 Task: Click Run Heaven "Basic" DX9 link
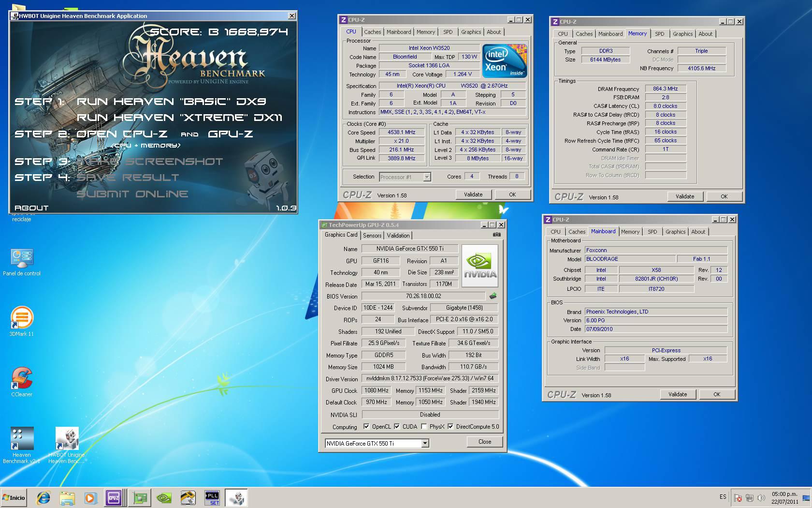coord(172,102)
